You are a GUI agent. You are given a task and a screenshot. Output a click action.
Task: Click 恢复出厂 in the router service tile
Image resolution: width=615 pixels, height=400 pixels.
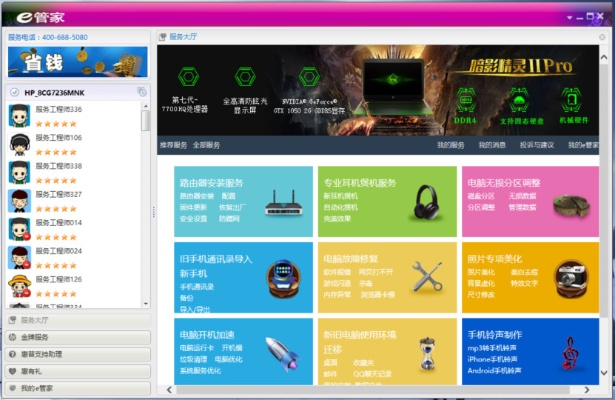(x=233, y=207)
